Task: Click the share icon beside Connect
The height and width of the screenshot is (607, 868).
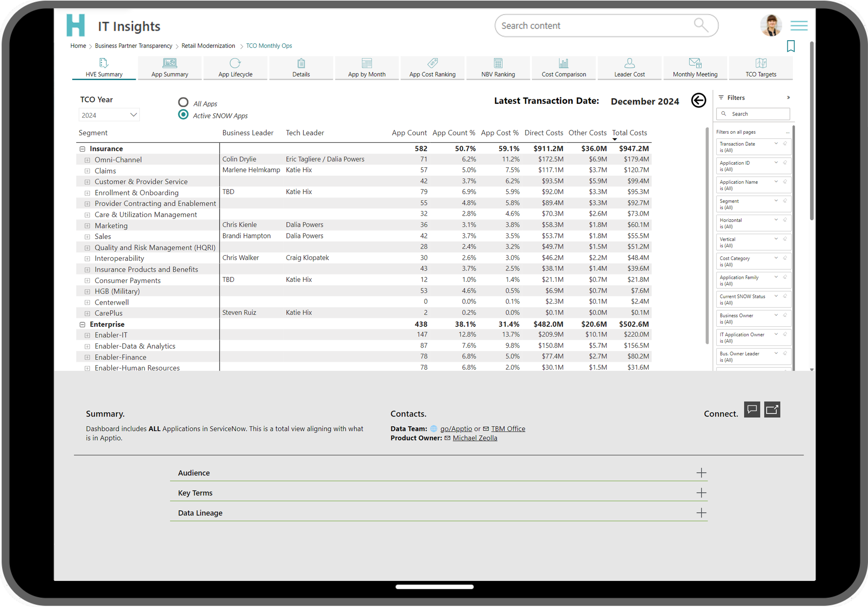Action: click(772, 409)
